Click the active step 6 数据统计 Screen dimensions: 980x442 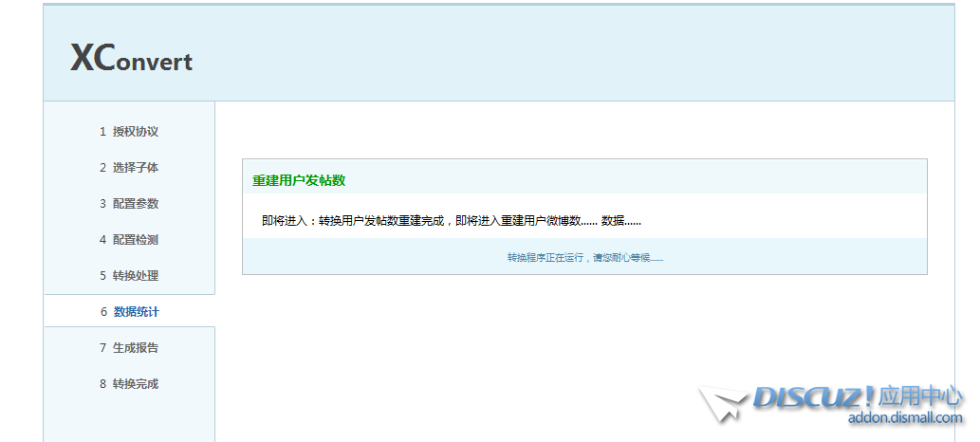[x=129, y=312]
